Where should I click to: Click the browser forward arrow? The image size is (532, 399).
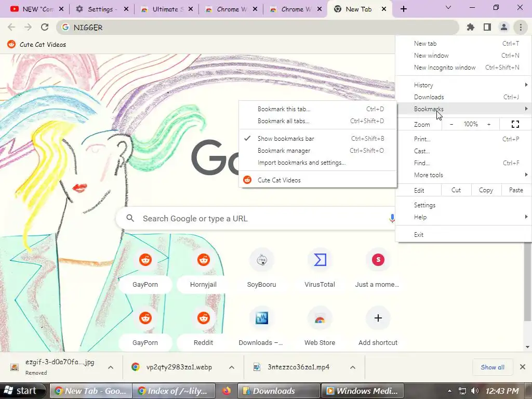click(28, 27)
